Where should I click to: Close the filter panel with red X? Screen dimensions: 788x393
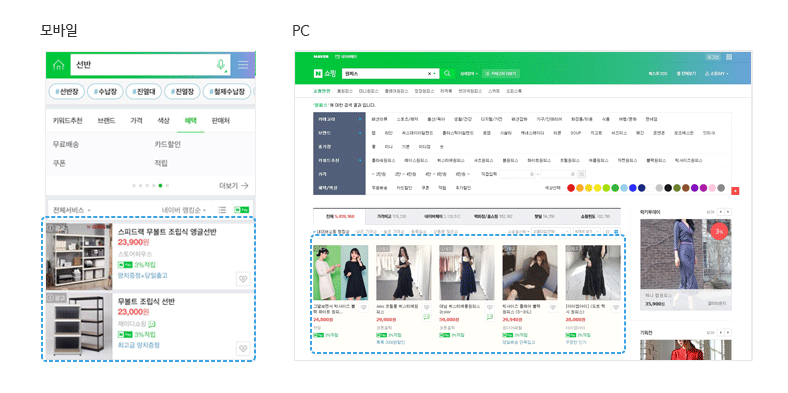pos(735,191)
